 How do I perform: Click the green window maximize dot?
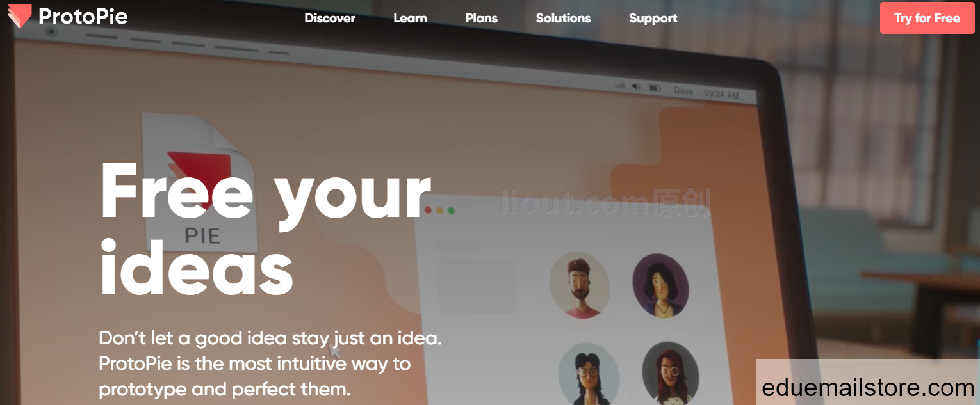click(x=451, y=210)
